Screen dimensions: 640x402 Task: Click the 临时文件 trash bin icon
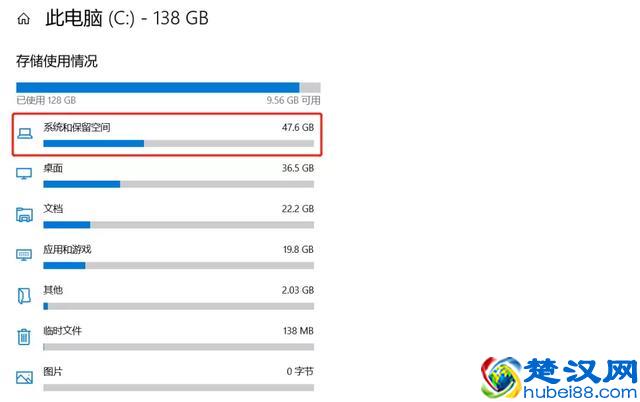25,337
